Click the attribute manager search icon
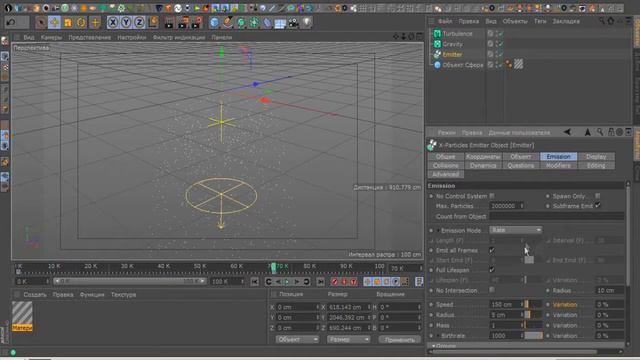Screen dimensions: 640x360 (x=600, y=132)
